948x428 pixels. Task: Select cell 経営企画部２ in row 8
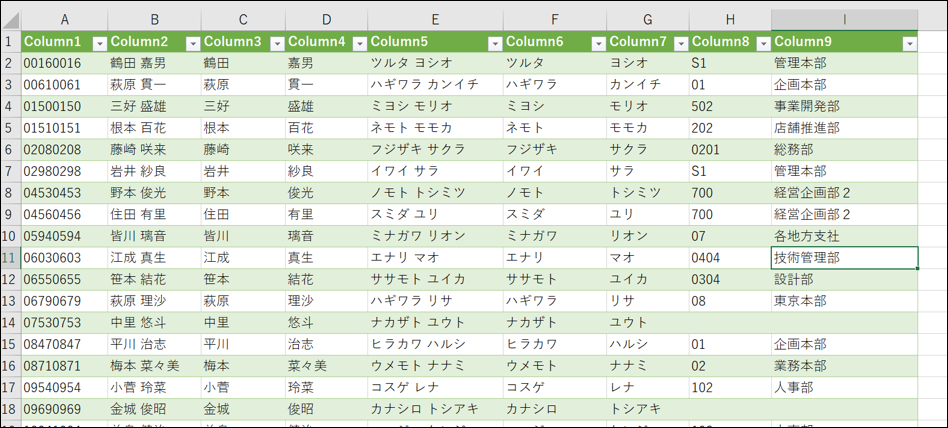844,193
